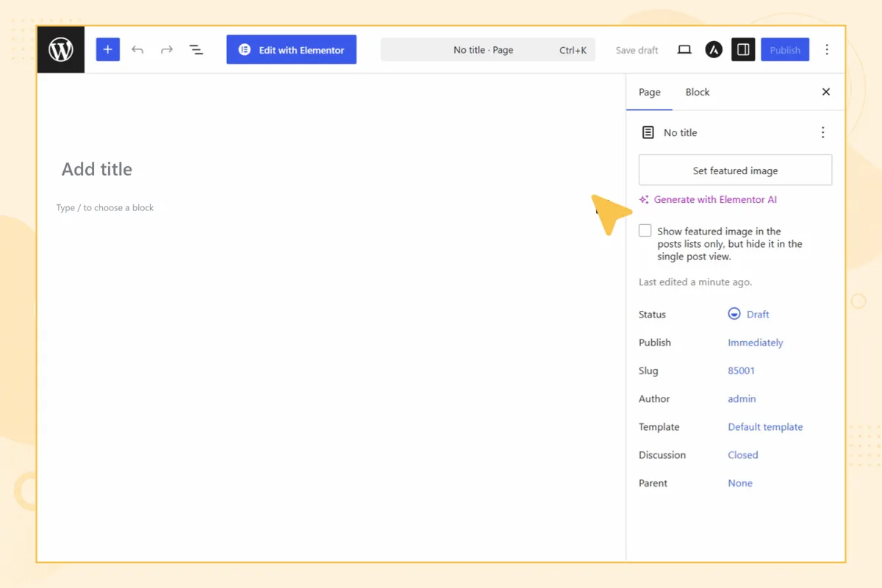This screenshot has width=882, height=588.
Task: Select the Default template option
Action: [x=765, y=427]
